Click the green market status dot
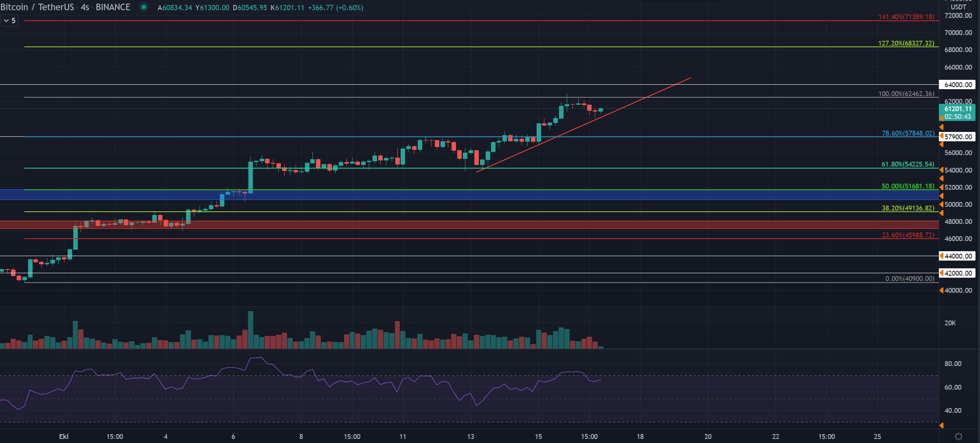 pyautogui.click(x=143, y=7)
